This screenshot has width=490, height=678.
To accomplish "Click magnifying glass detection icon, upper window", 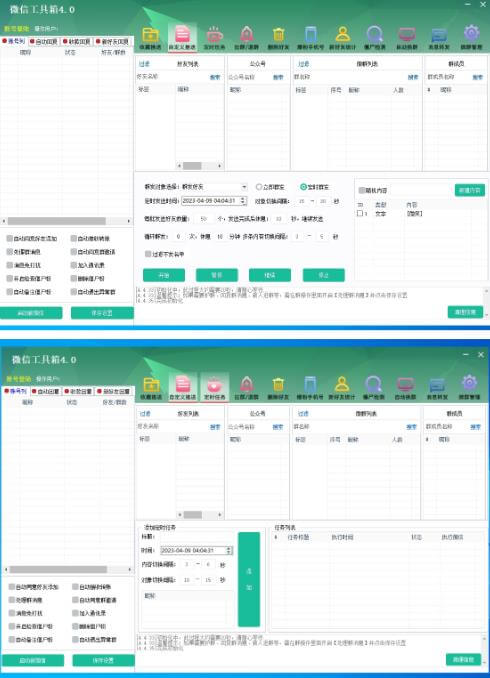I will tap(374, 37).
